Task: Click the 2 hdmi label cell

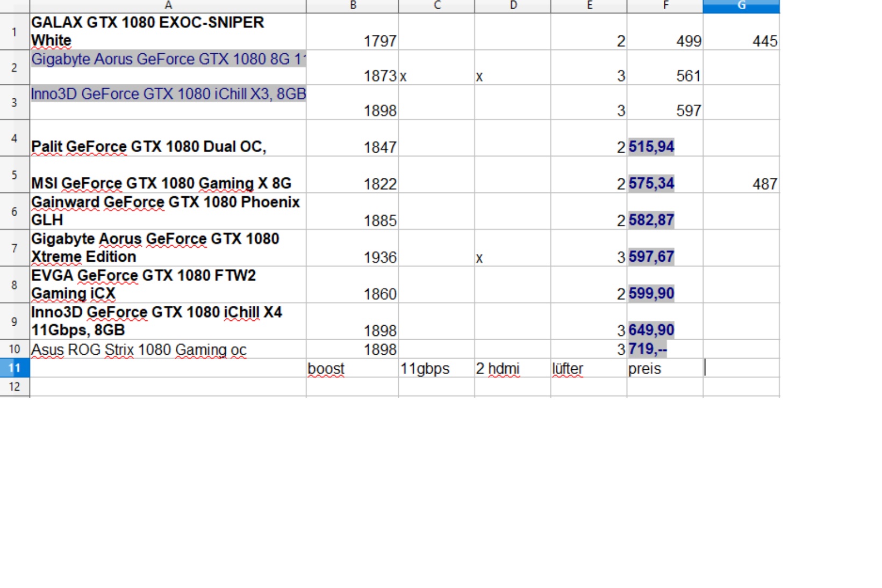Action: point(513,368)
